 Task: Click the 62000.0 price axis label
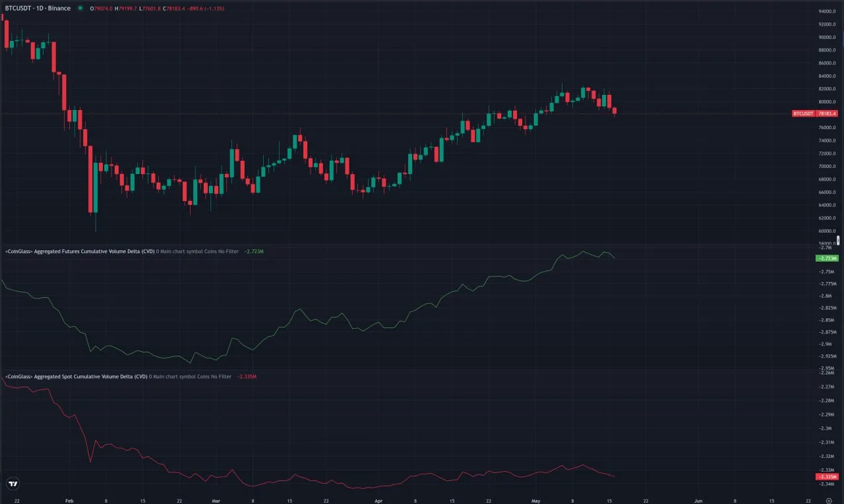coord(828,218)
